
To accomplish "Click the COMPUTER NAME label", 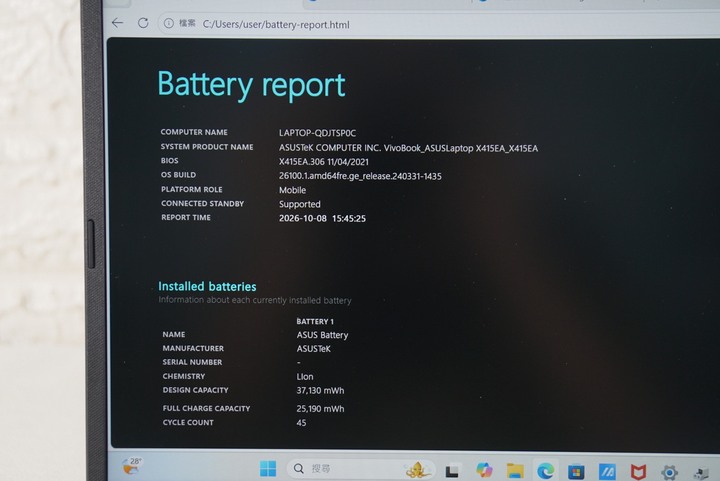I will coord(194,132).
